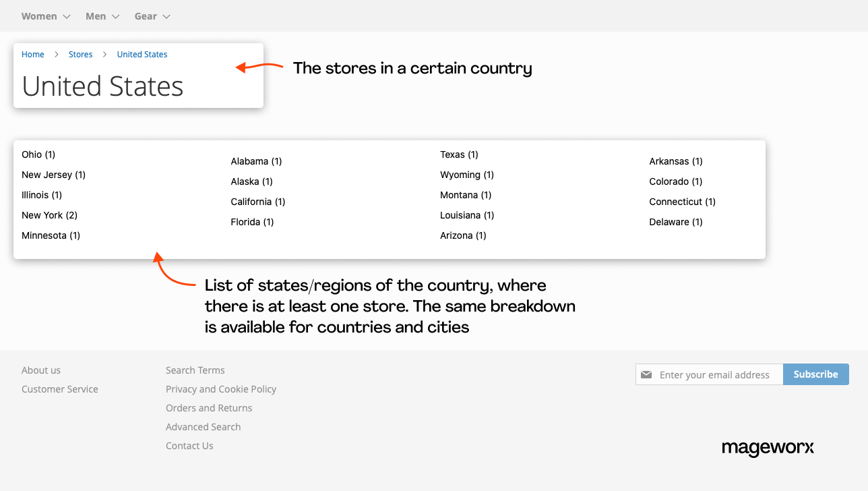
Task: Choose Ohio (1) in the states list
Action: (x=38, y=154)
